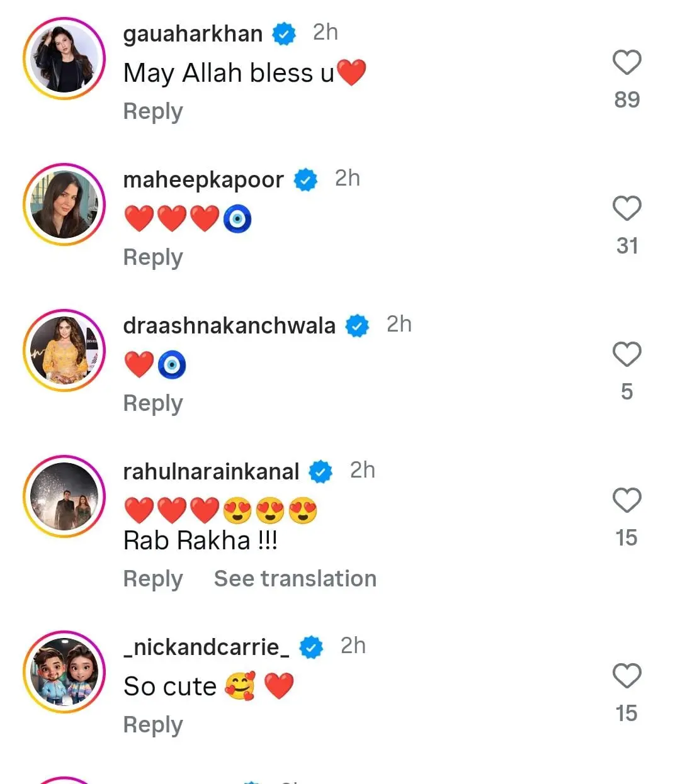Reply to the "So cute" comment

(153, 725)
